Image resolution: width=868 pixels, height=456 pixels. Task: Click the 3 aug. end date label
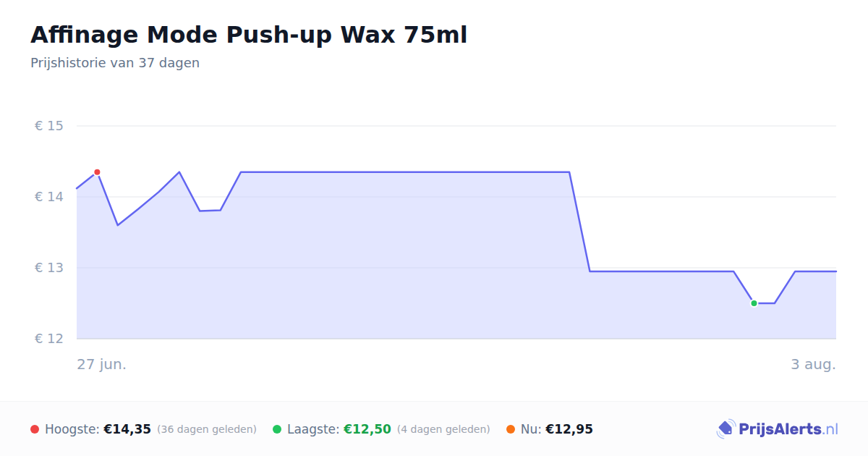813,364
